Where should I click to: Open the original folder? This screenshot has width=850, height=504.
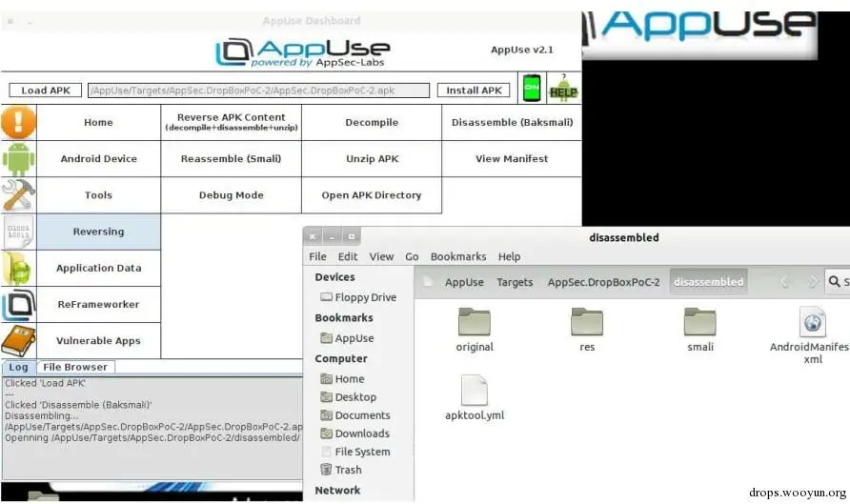click(x=475, y=330)
